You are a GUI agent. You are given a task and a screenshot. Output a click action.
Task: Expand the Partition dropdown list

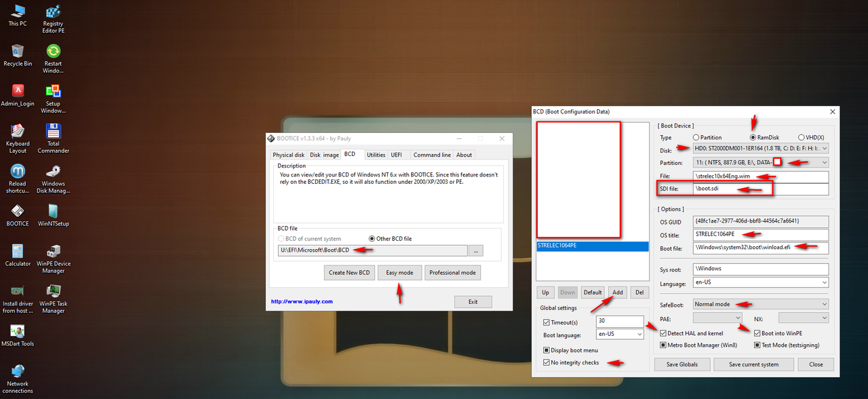[824, 162]
